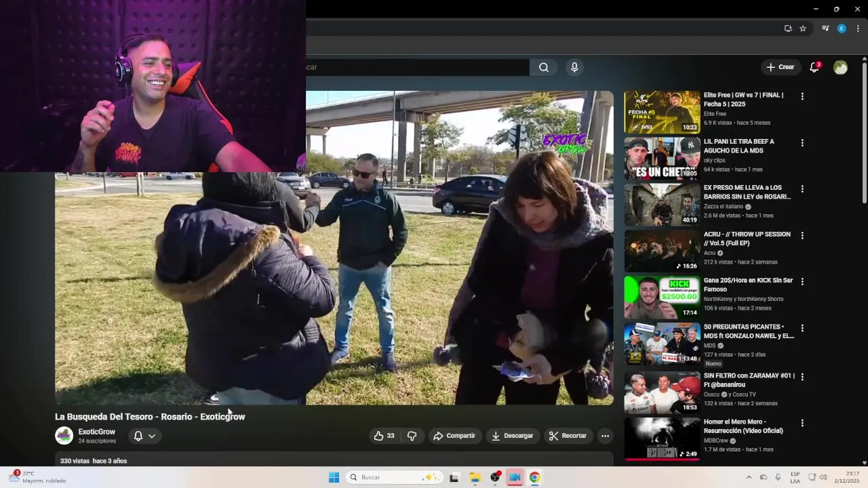Open options menu for Elite Free video
Image resolution: width=868 pixels, height=488 pixels.
[802, 96]
